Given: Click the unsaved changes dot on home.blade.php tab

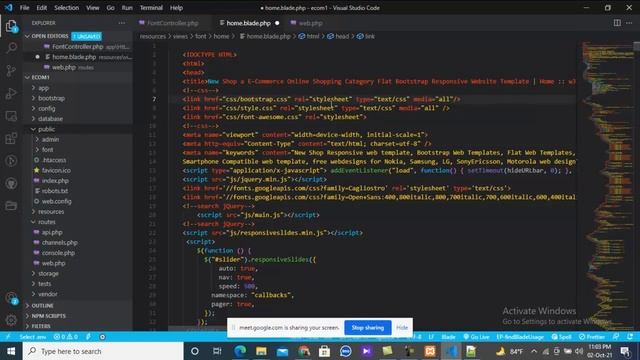Looking at the screenshot, I should coord(277,23).
